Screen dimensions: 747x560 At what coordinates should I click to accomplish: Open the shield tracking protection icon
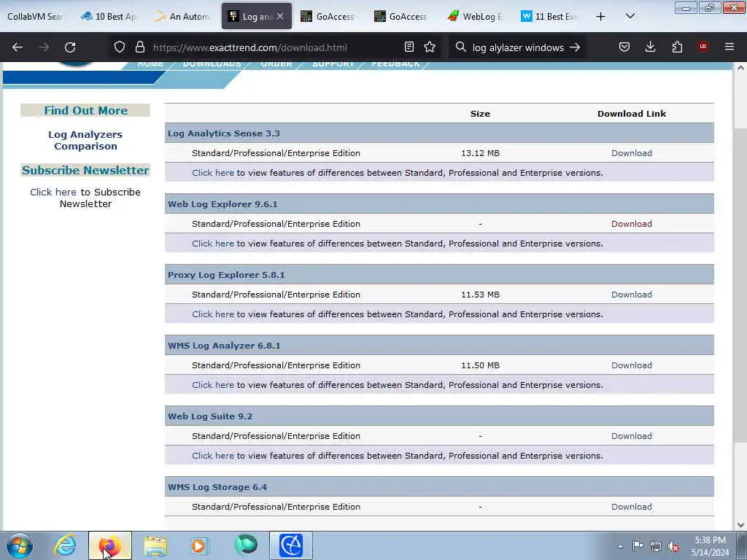pyautogui.click(x=120, y=47)
